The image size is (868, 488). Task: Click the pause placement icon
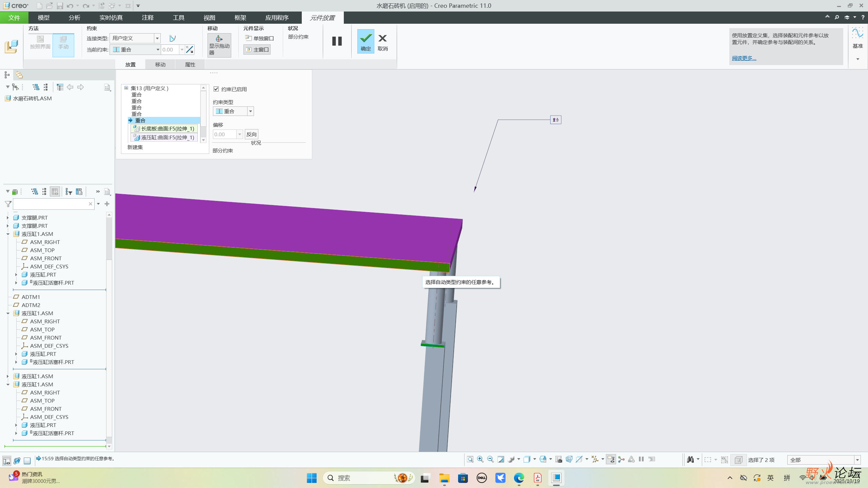coord(337,41)
